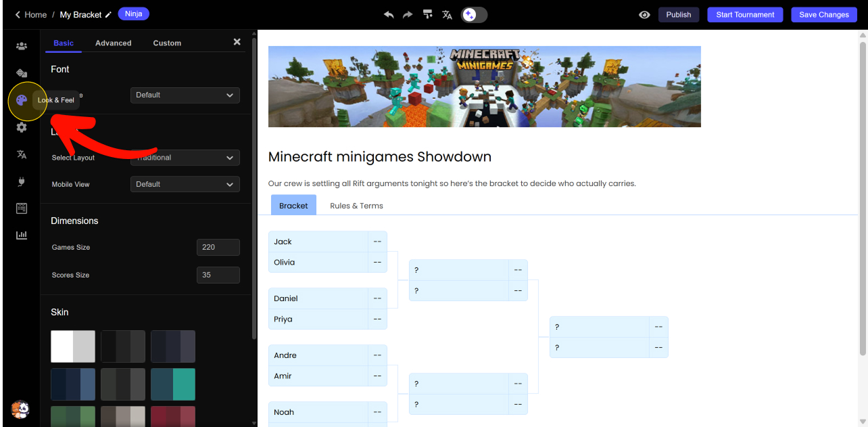
Task: Open the integrations plug icon
Action: (22, 181)
